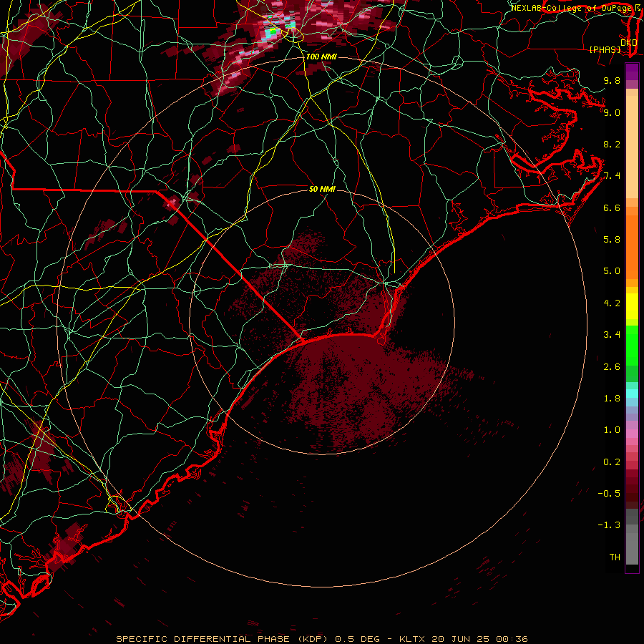
Task: Click the 1.0 value on the scale
Action: tap(612, 430)
